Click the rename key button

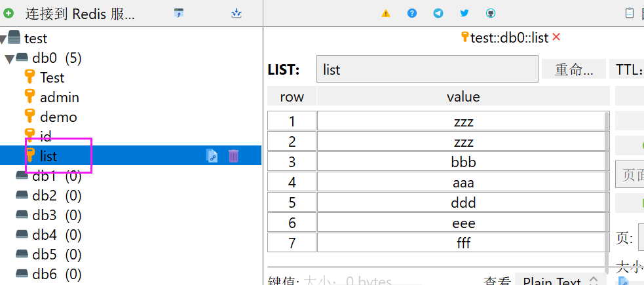click(x=574, y=69)
